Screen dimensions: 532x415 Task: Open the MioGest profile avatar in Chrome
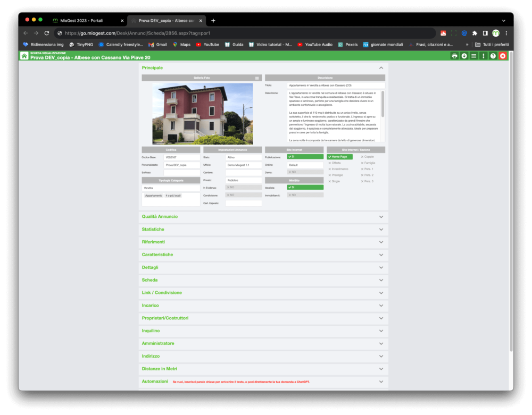coord(496,33)
